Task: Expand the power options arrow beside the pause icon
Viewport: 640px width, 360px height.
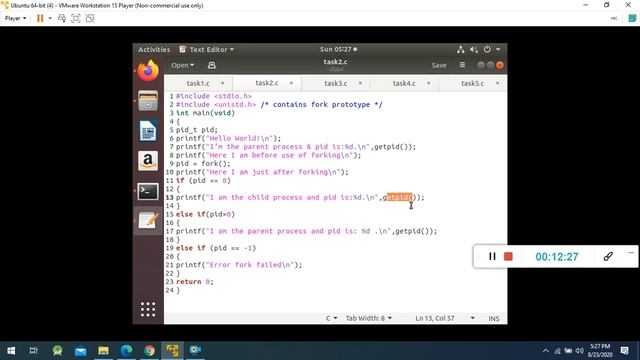Action: pyautogui.click(x=50, y=18)
